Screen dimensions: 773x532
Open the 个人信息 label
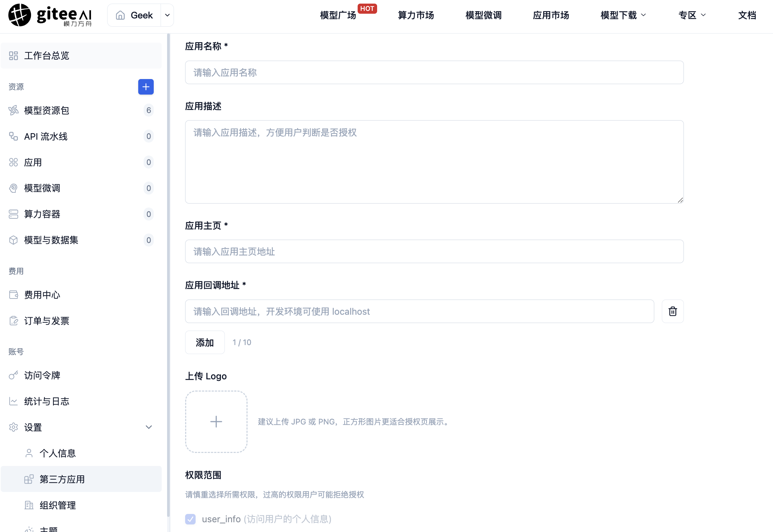tap(58, 454)
